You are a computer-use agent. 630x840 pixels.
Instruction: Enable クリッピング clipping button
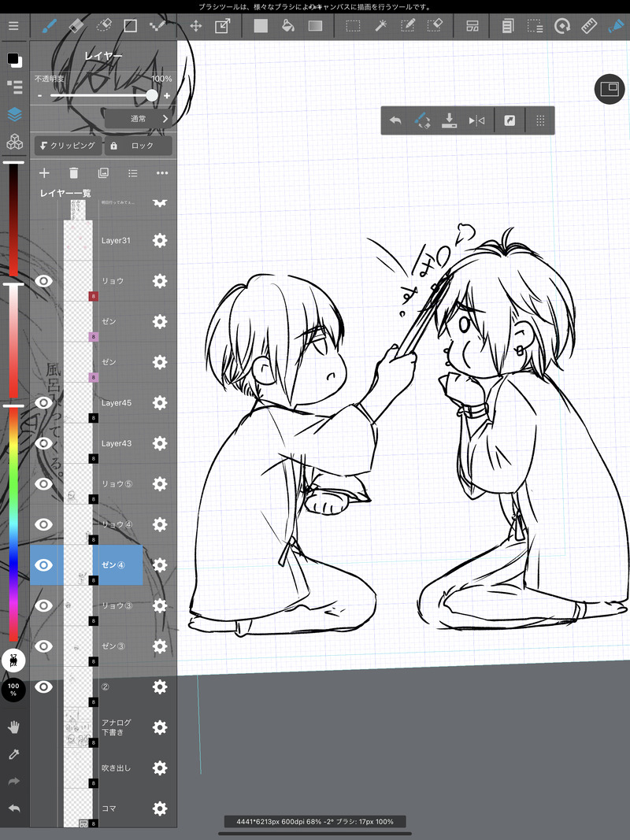tap(68, 146)
